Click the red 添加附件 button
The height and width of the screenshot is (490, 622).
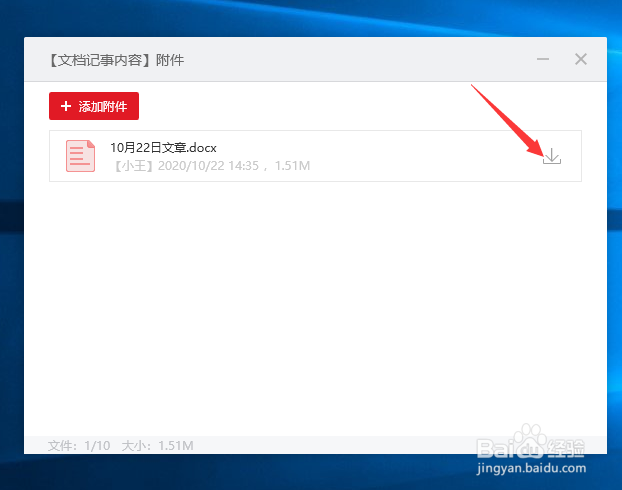tap(94, 106)
